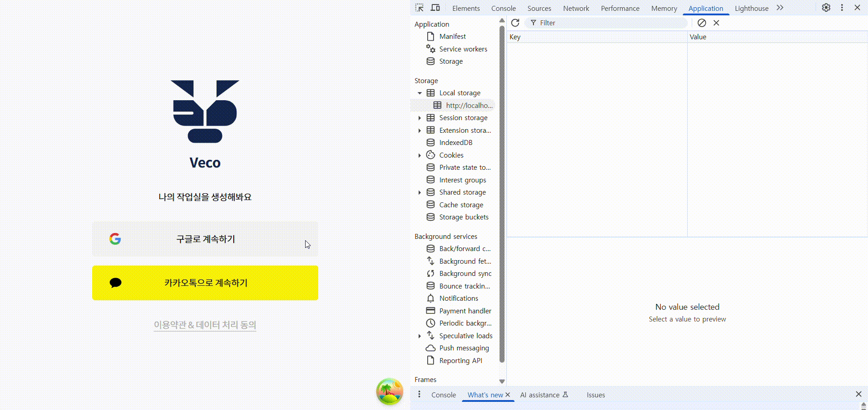This screenshot has height=410, width=868.
Task: Switch to the Console tab in top bar
Action: coord(503,8)
